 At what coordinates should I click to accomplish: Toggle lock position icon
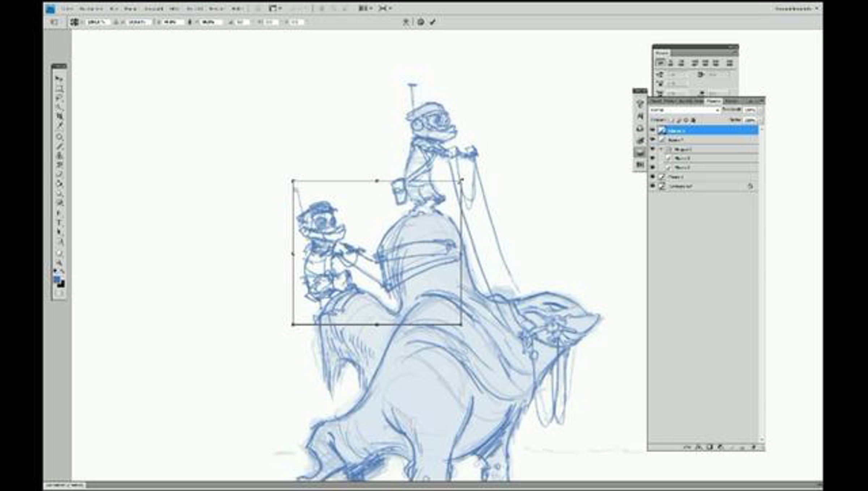686,120
